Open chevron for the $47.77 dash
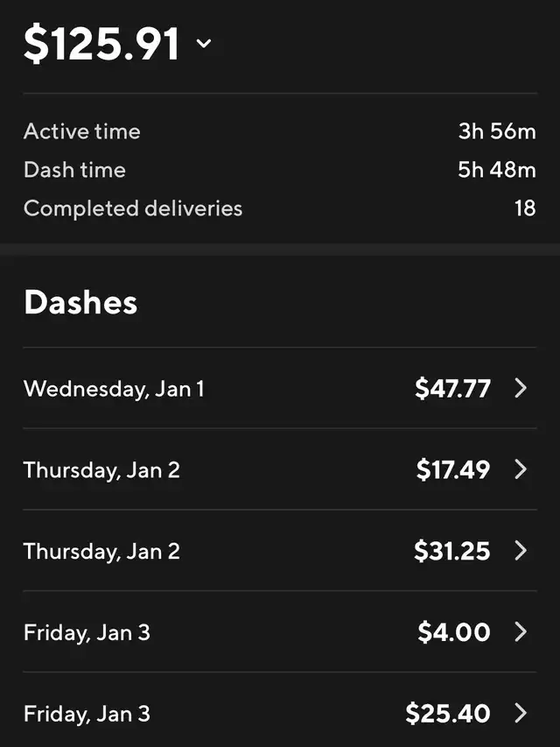 pos(521,388)
